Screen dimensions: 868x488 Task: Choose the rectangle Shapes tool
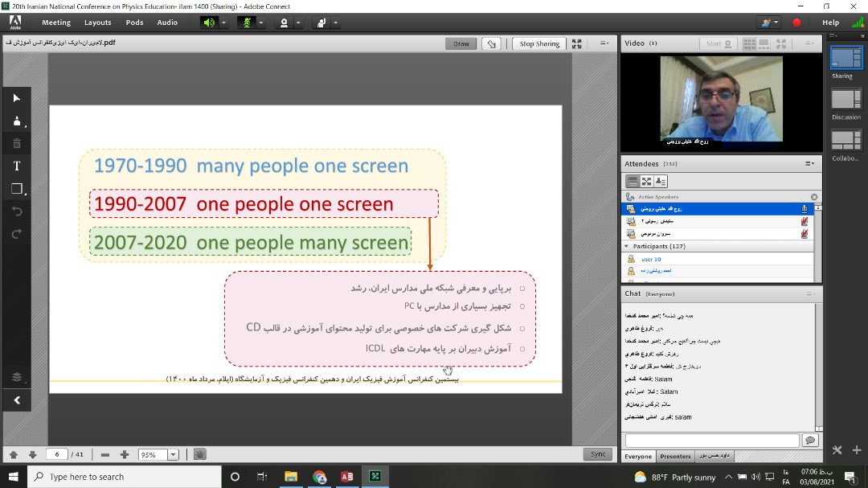pos(16,189)
